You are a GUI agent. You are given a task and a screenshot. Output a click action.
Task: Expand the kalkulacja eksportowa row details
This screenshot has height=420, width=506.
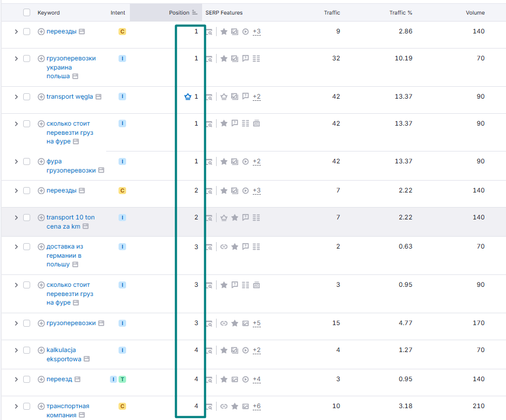click(16, 350)
